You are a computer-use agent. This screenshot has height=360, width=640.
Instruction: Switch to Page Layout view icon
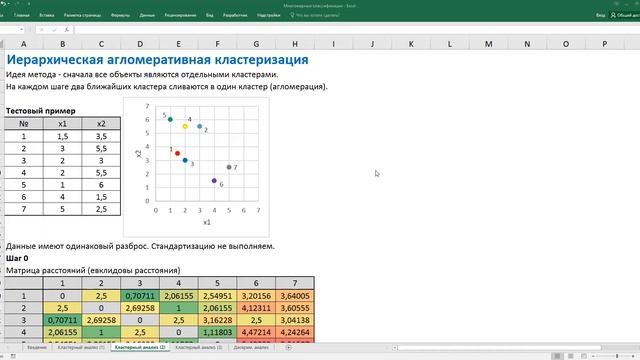(x=571, y=356)
